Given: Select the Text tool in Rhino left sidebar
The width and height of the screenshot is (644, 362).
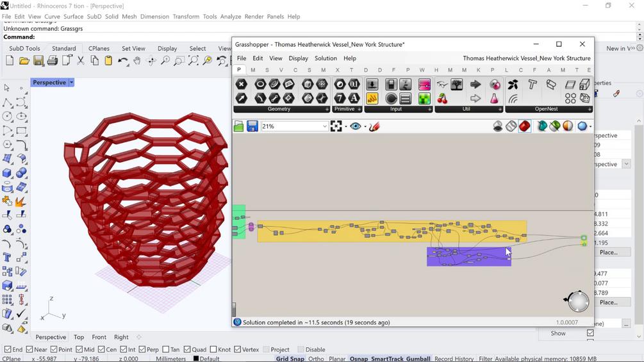Looking at the screenshot, I should [7, 258].
